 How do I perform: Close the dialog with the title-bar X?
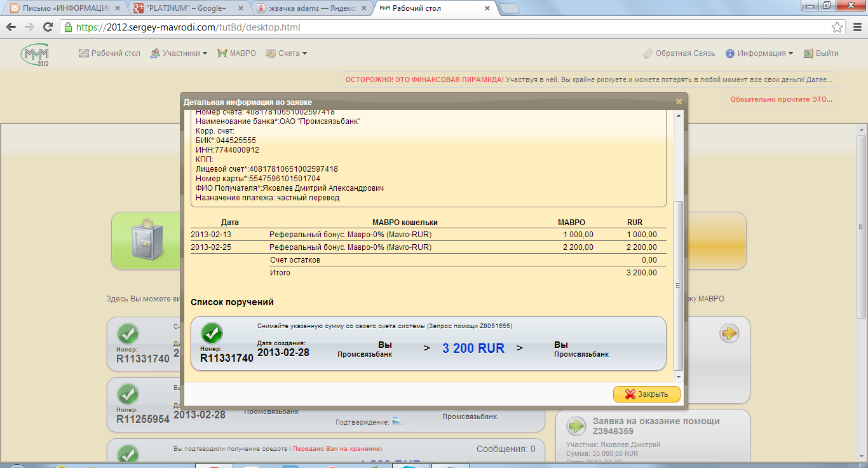679,101
